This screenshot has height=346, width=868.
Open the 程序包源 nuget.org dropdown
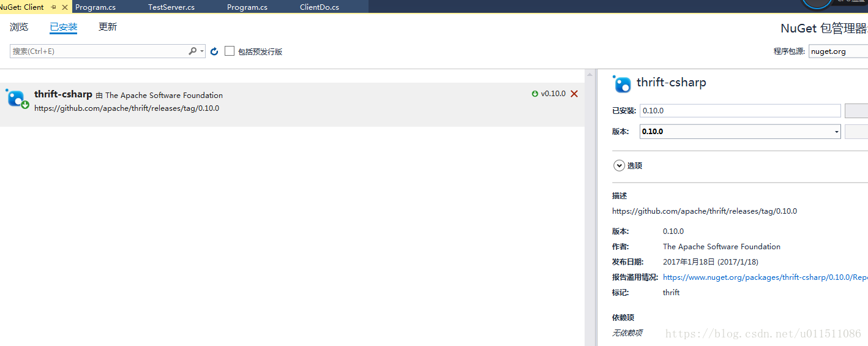[x=838, y=51]
